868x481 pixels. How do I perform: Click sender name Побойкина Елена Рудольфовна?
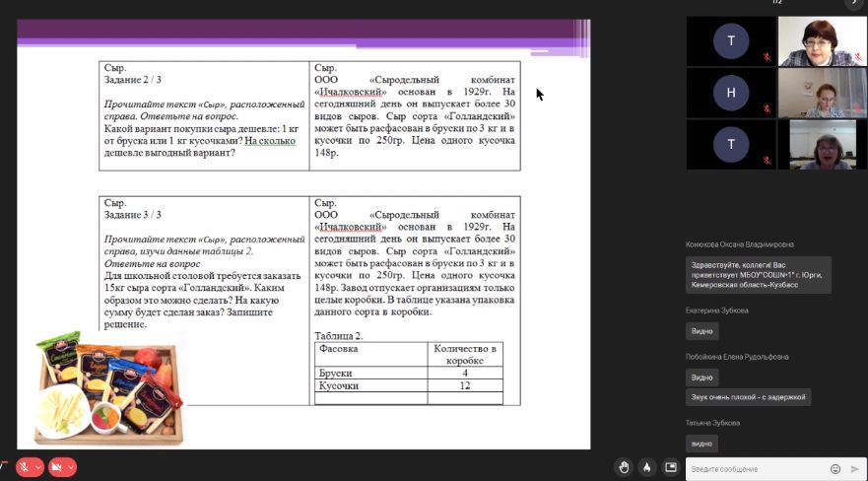(737, 357)
